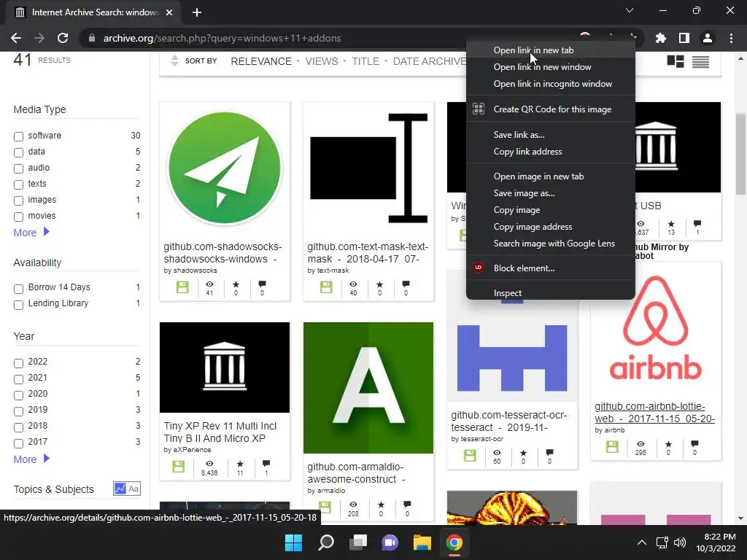Open Windows Start menu
Viewport: 747px width, 560px height.
point(293,542)
